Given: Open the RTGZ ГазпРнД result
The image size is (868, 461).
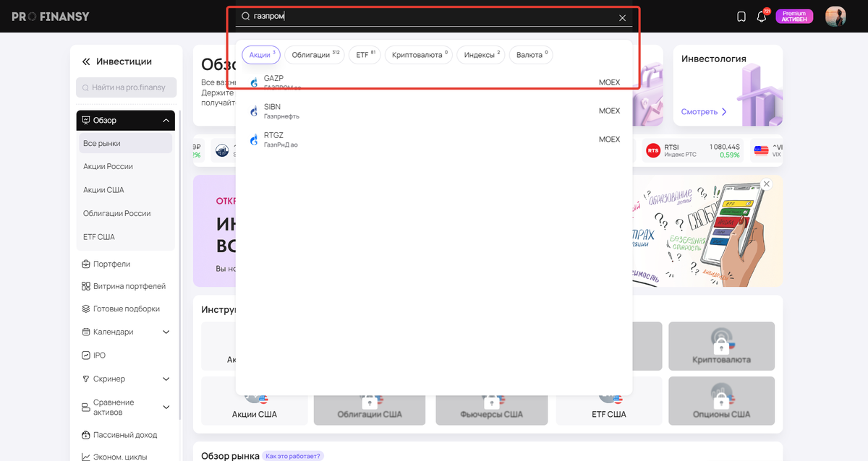Looking at the screenshot, I should (x=434, y=140).
